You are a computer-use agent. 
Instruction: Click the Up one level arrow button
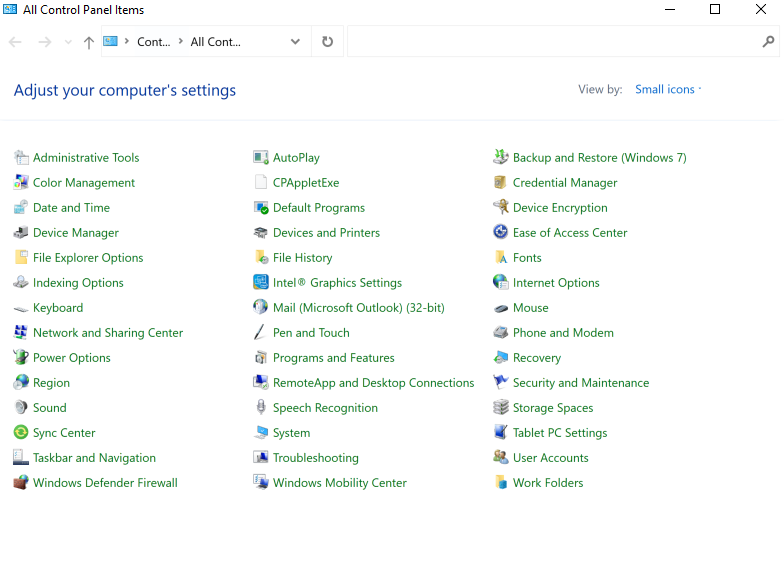point(89,42)
